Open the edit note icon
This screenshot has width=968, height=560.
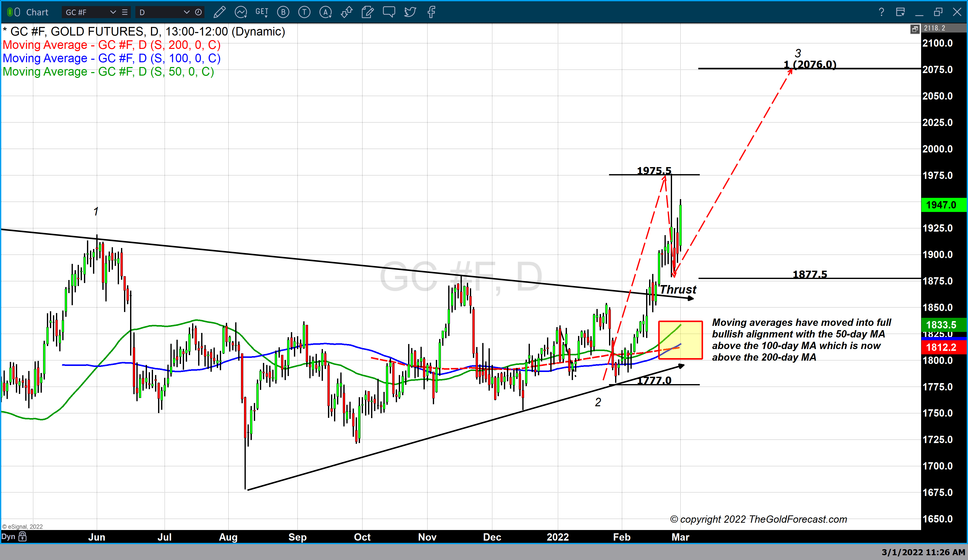coord(368,12)
